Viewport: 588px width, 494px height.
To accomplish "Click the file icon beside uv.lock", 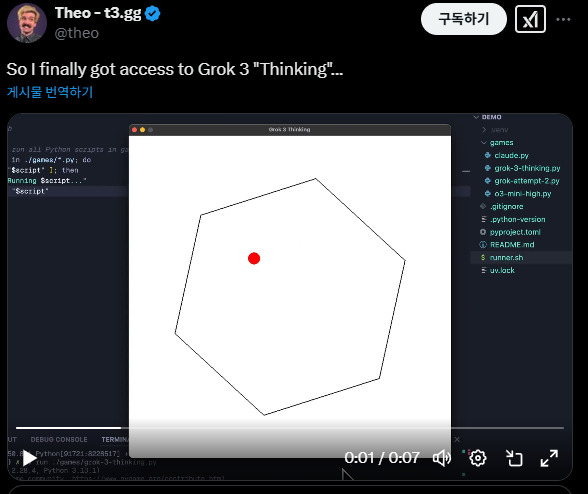I will click(484, 270).
